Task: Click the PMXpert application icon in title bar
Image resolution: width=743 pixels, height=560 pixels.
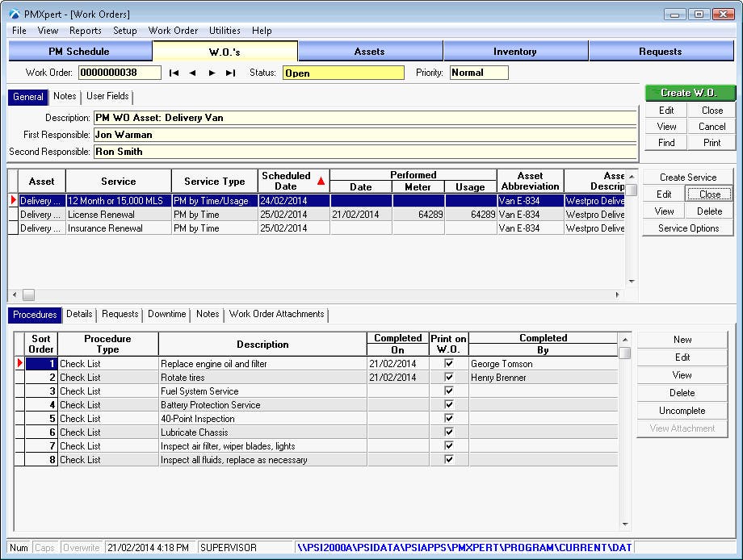Action: [x=15, y=15]
